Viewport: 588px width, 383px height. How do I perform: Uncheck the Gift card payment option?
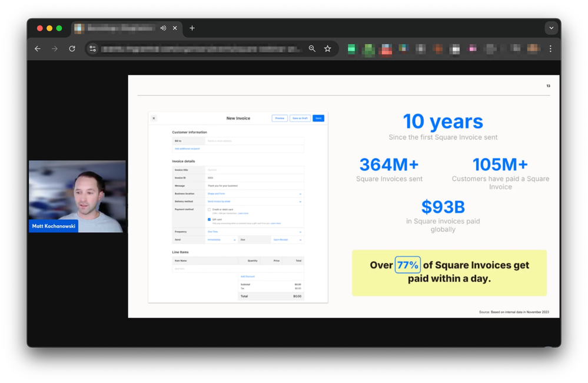[x=209, y=219]
